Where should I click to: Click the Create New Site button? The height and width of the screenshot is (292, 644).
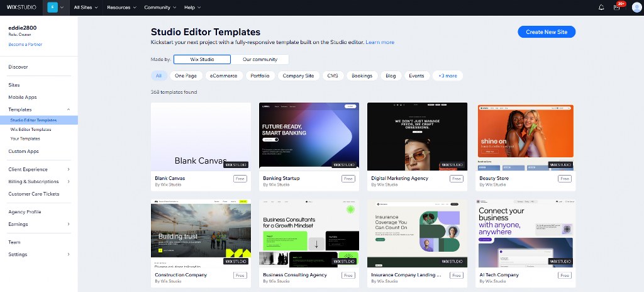point(547,32)
